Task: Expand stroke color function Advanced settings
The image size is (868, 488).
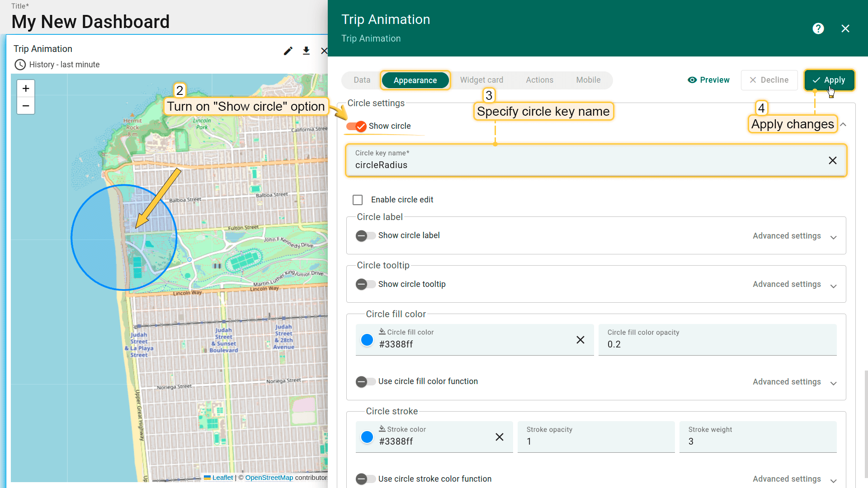Action: (x=795, y=479)
